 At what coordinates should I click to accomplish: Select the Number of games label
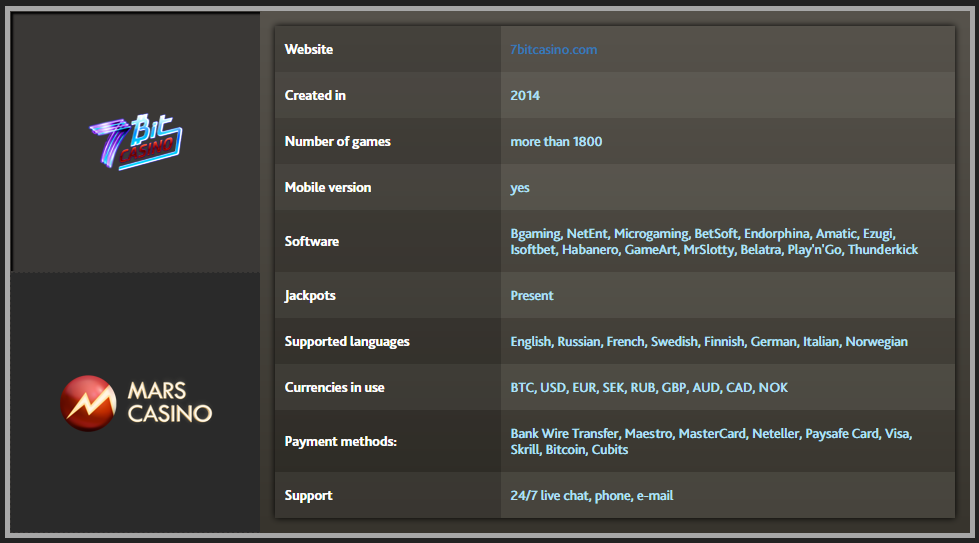coord(337,141)
